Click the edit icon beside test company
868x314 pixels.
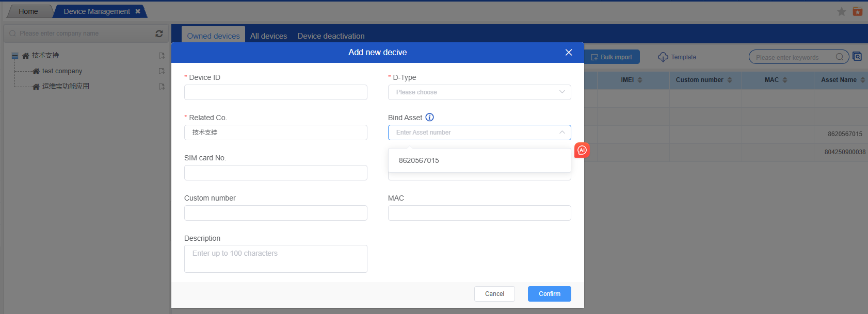[162, 71]
